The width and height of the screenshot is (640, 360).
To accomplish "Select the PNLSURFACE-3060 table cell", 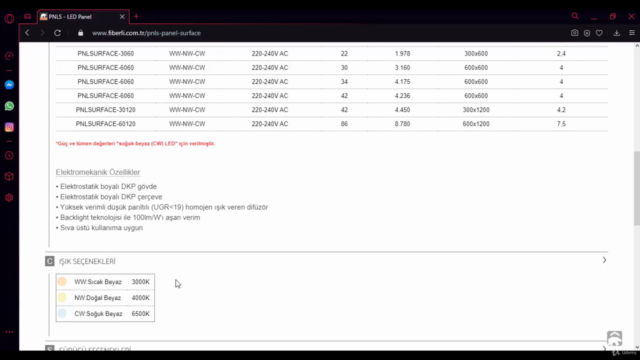I will tap(106, 53).
